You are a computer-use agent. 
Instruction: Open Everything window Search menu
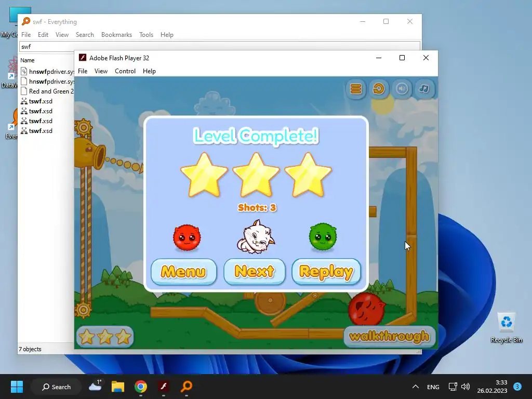click(85, 35)
